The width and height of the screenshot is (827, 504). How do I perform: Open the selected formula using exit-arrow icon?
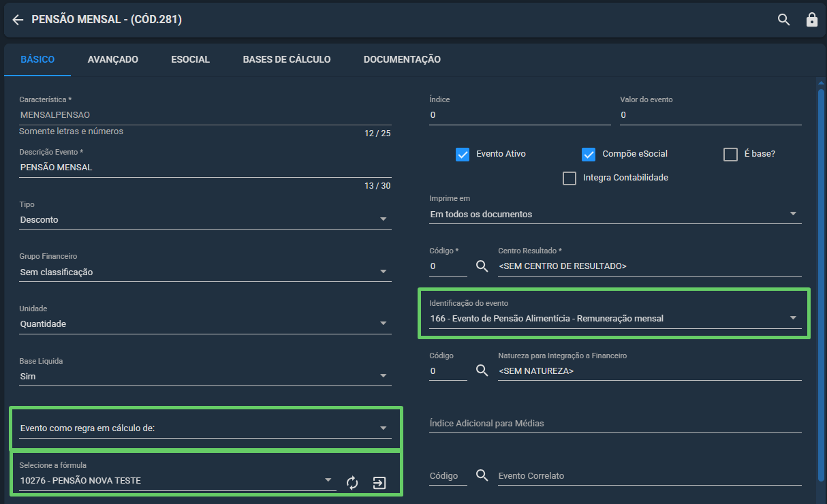point(379,483)
